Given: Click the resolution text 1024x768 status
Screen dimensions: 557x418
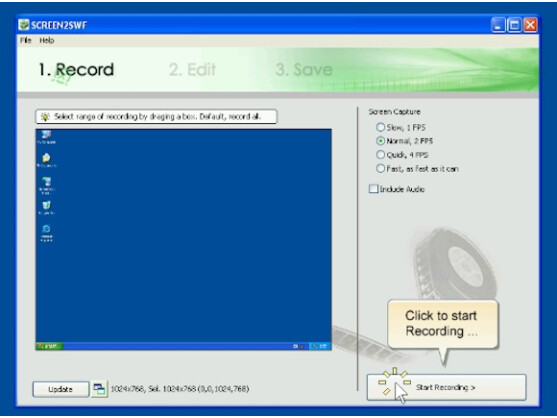Looking at the screenshot, I should (180, 389).
